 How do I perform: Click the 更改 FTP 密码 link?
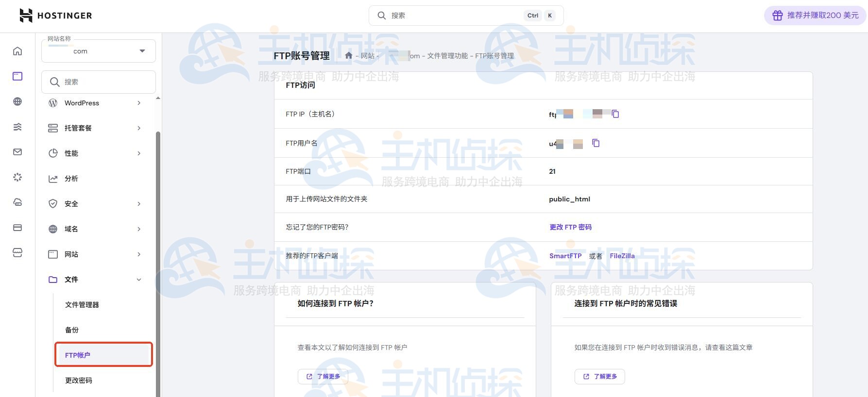click(x=570, y=227)
